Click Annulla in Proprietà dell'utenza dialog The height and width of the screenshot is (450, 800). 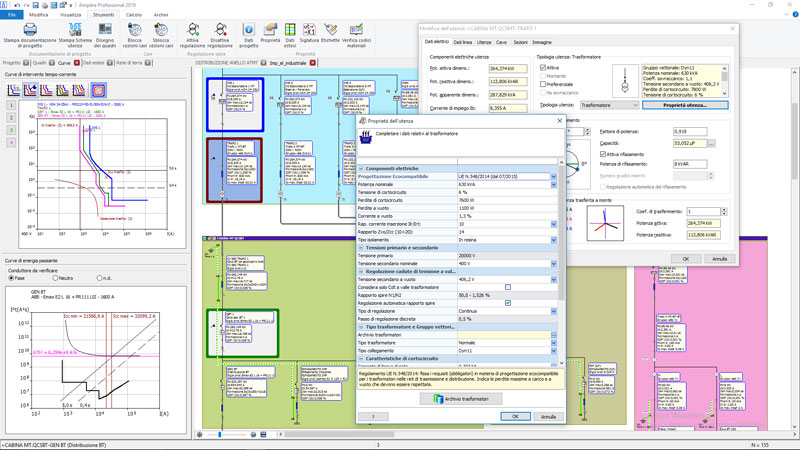[548, 416]
